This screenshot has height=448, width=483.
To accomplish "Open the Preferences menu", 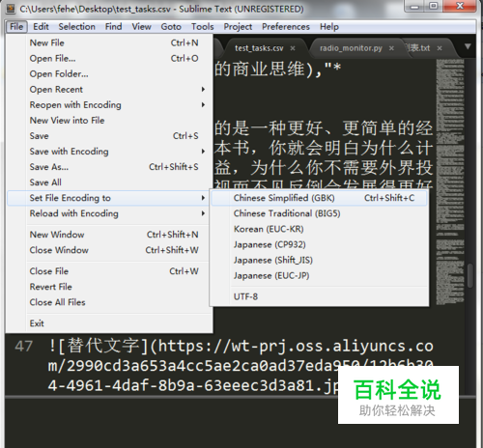I will [286, 27].
